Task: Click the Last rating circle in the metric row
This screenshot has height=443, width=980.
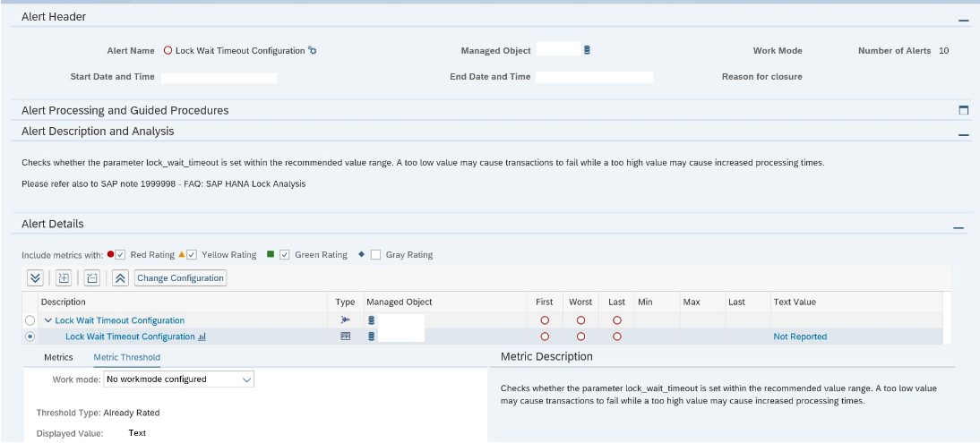Action: click(617, 337)
